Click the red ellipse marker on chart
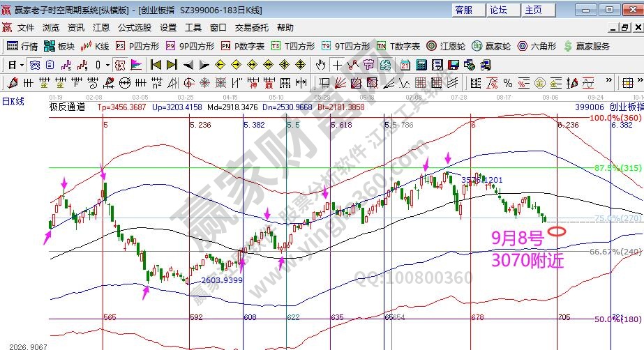Viewport: 644px width, 350px height. (x=557, y=231)
